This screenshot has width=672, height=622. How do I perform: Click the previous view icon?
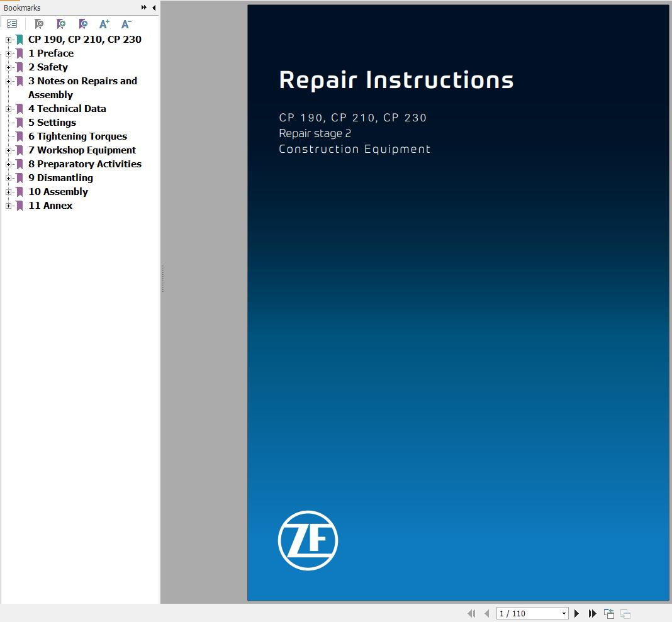609,613
